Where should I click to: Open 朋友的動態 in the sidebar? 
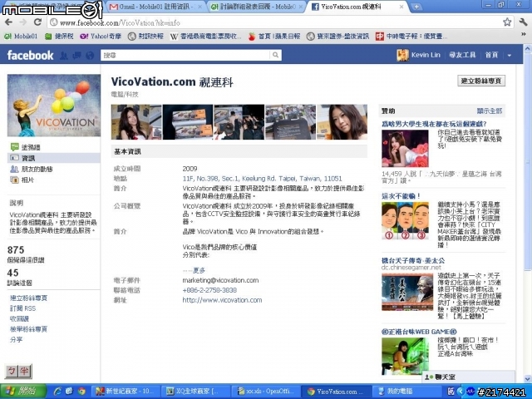coord(32,169)
